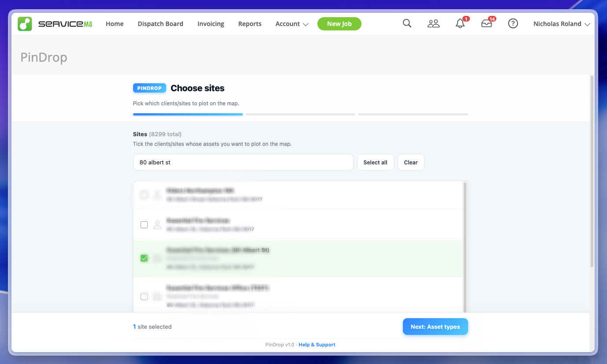The image size is (607, 364).
Task: Open the Dispatch Board menu
Action: coord(160,24)
